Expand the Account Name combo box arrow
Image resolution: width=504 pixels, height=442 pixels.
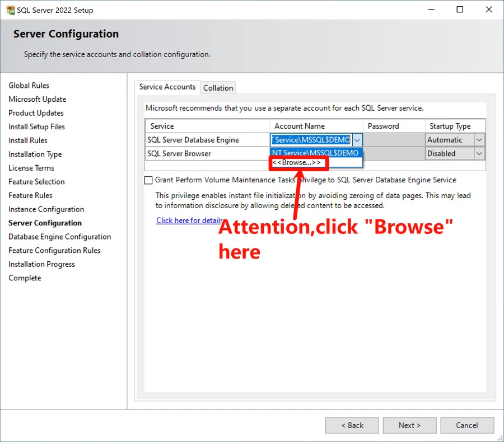(357, 140)
